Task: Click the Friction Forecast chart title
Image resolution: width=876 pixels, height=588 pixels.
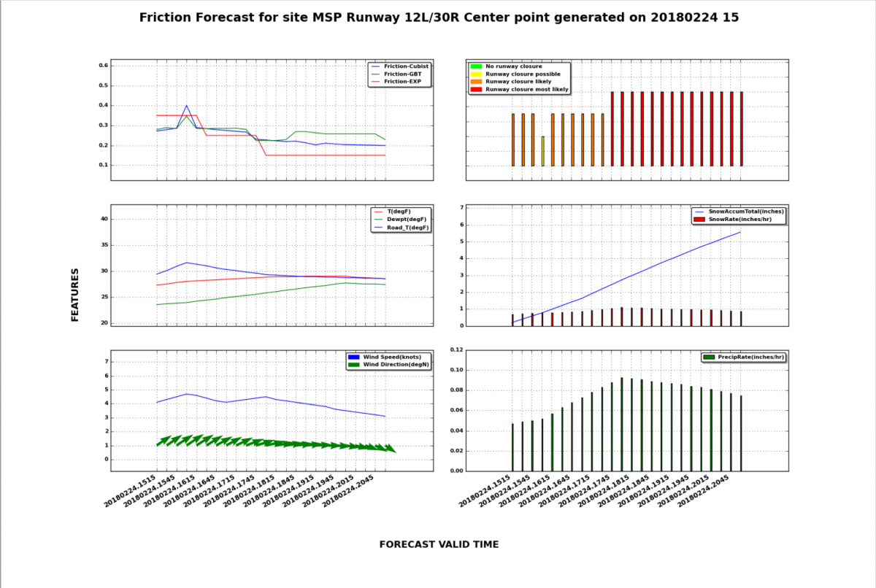Action: (439, 18)
